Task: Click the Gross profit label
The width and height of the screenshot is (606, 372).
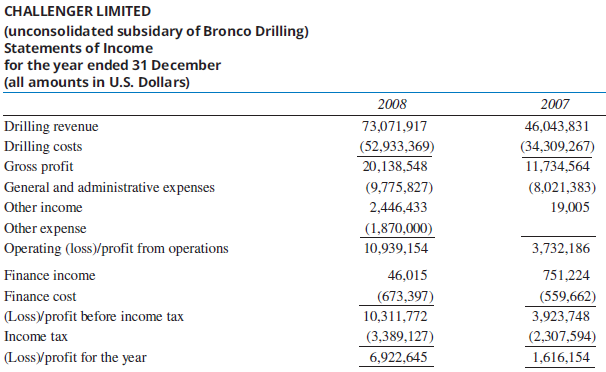Action: pos(39,166)
